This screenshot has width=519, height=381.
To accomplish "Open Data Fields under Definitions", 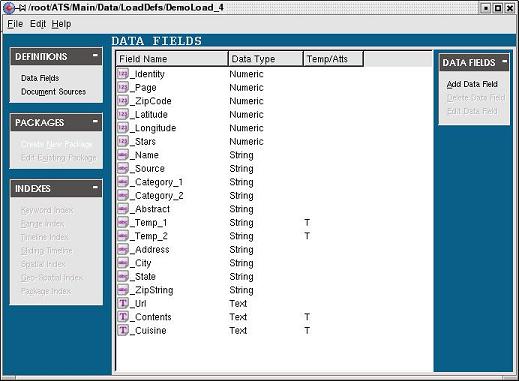I will (x=40, y=78).
